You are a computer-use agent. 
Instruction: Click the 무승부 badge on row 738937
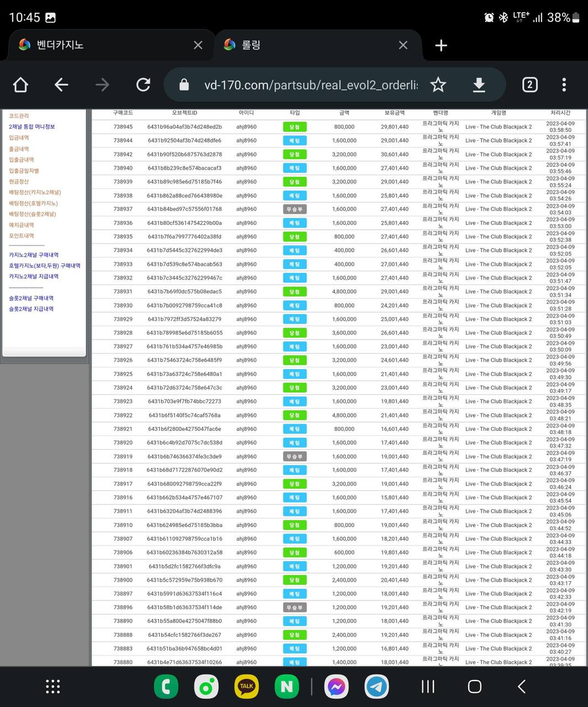294,209
